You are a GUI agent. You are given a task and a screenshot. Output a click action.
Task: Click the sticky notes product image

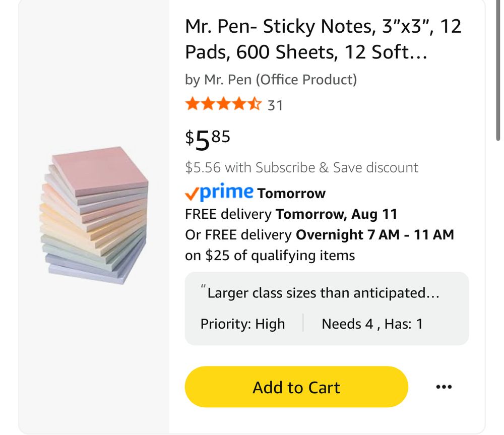[95, 216]
